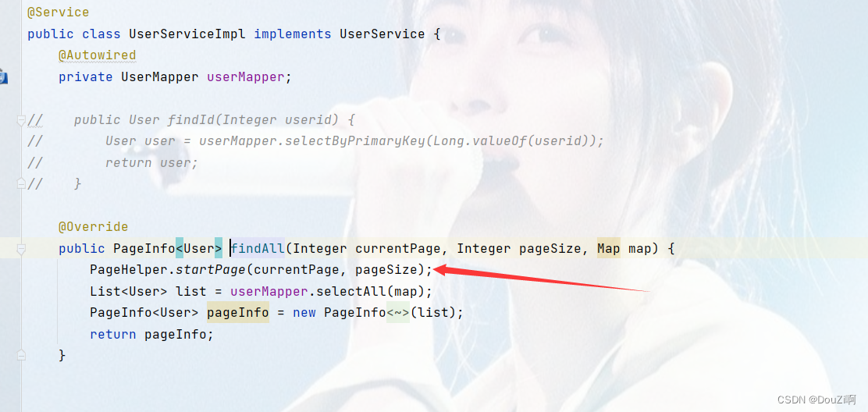Viewport: 868px width, 412px height.
Task: Collapse the commented findId block fold marker
Action: [x=21, y=120]
